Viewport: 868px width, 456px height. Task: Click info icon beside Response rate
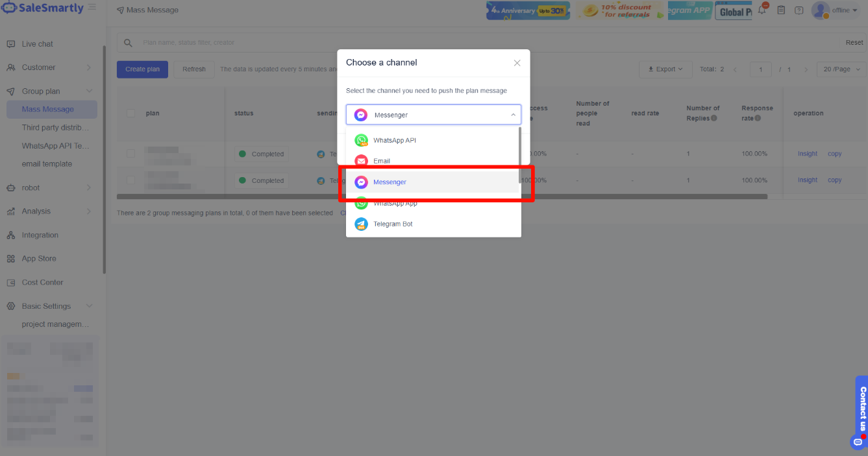pos(758,118)
